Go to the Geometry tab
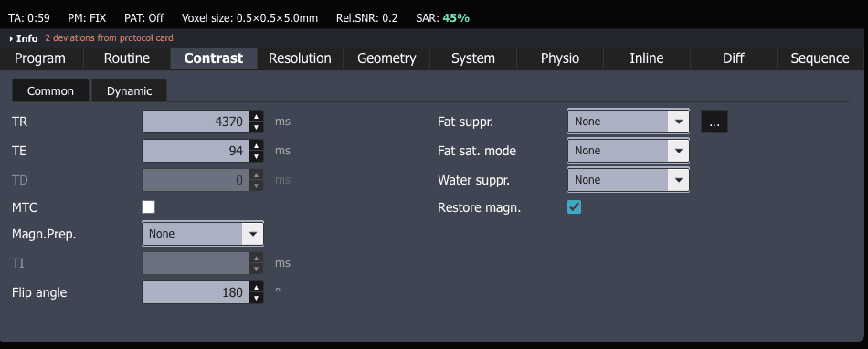 click(387, 58)
